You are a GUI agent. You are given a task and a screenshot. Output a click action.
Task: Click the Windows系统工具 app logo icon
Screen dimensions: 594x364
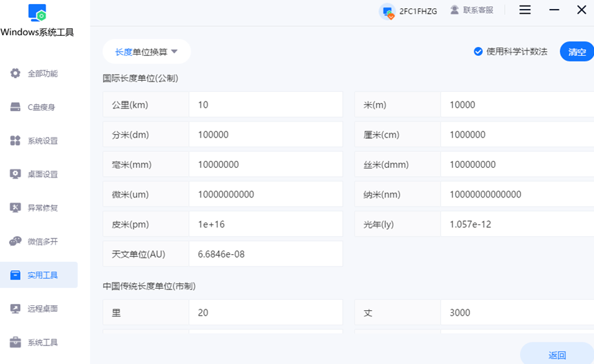coord(37,12)
